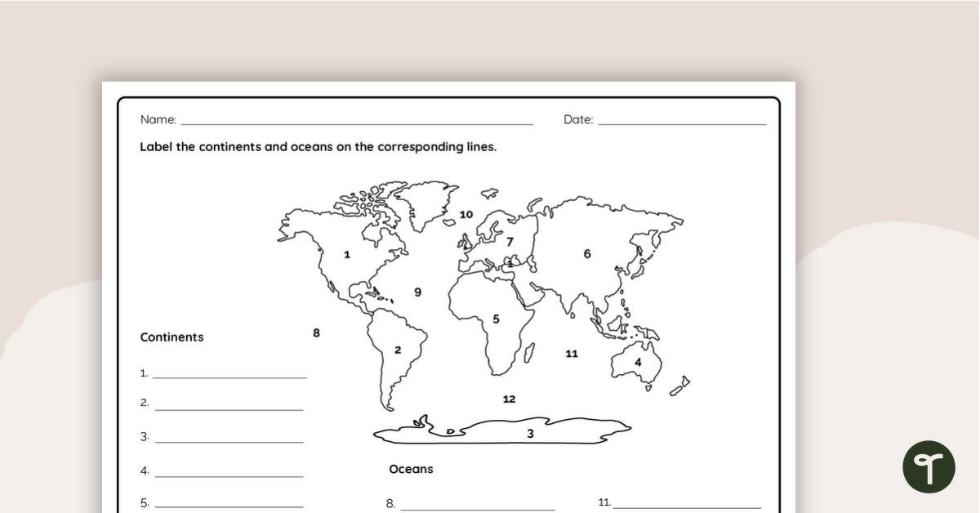Click answer line number 4 under Continents
The height and width of the screenshot is (513, 980).
[x=229, y=475]
